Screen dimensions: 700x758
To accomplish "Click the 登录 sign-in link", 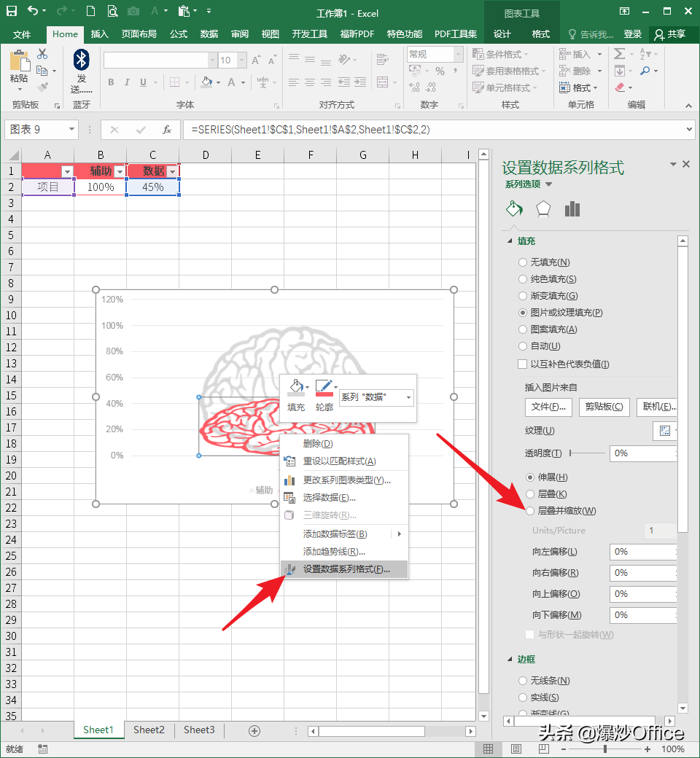I will click(x=632, y=34).
